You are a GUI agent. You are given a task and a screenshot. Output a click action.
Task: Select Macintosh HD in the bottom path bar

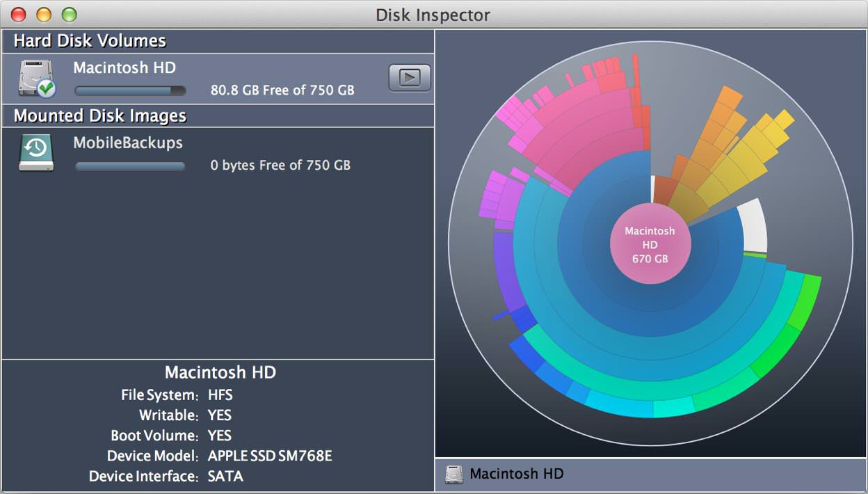(x=517, y=475)
